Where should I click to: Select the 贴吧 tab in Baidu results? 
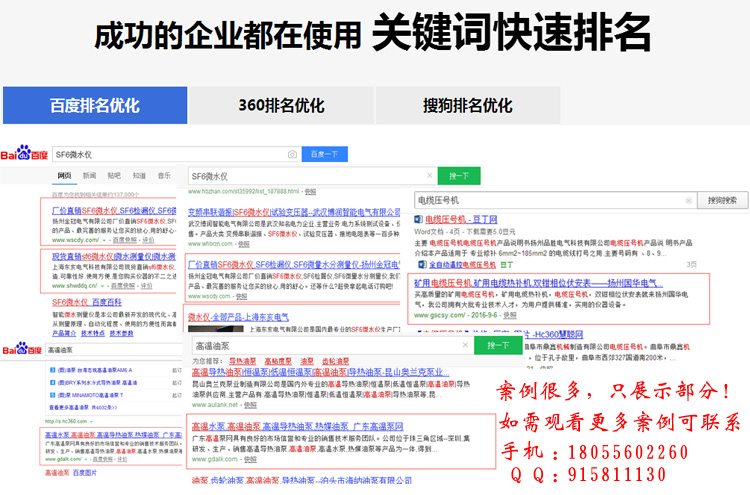point(114,176)
